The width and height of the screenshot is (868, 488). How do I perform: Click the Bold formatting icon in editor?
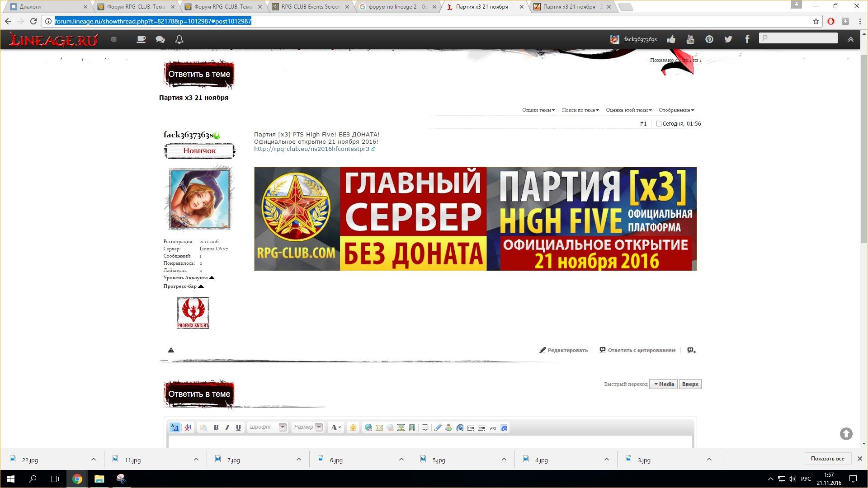tap(216, 427)
